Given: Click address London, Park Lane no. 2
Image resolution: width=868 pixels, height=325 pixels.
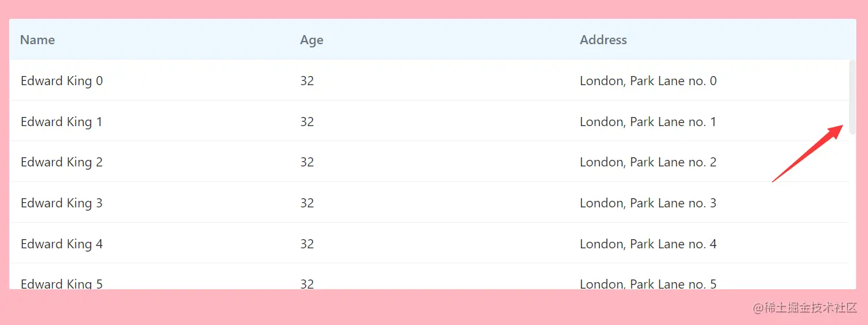Looking at the screenshot, I should coord(648,162).
